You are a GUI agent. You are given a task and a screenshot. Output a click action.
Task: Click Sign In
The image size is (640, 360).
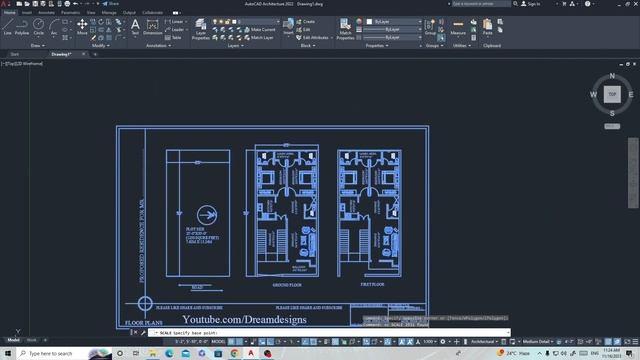pyautogui.click(x=531, y=4)
